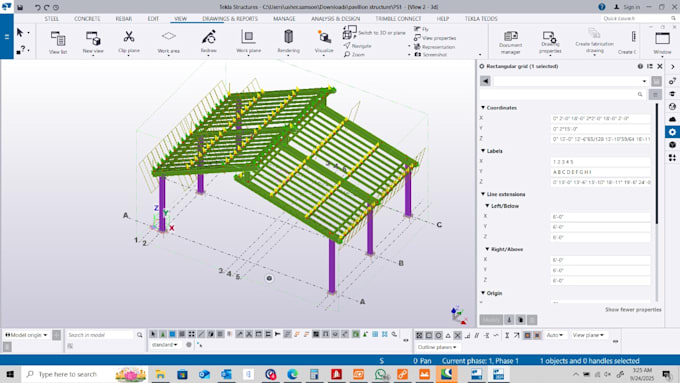Open the REBAR ribbon tab

(124, 19)
